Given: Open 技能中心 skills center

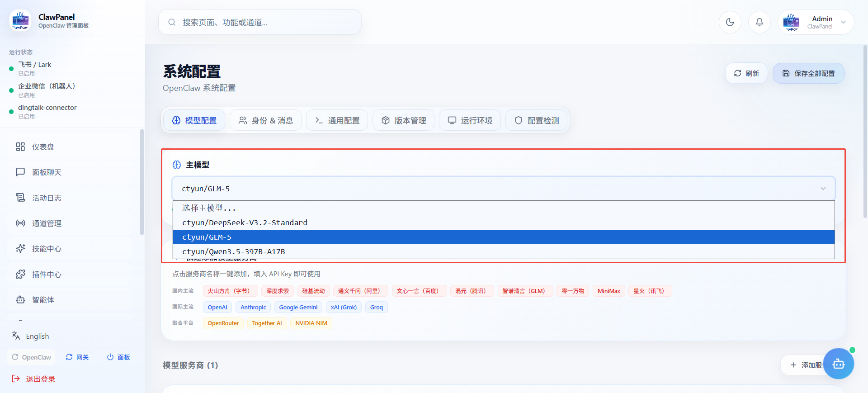Looking at the screenshot, I should 47,249.
